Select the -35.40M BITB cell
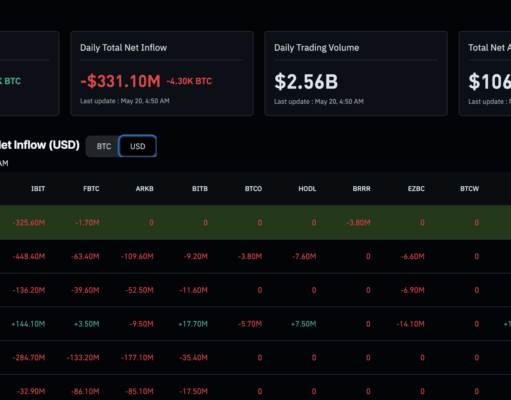Screen dimensions: 511x400 (193, 358)
